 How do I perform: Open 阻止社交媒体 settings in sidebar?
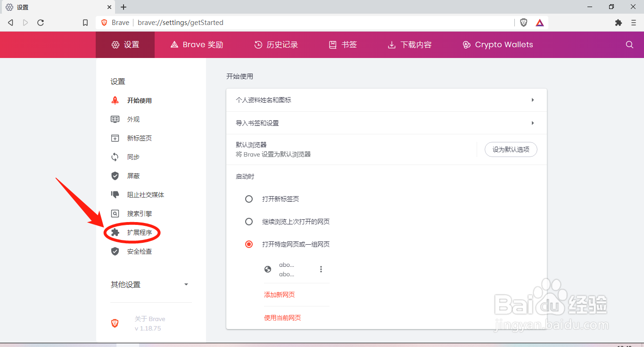pos(146,195)
